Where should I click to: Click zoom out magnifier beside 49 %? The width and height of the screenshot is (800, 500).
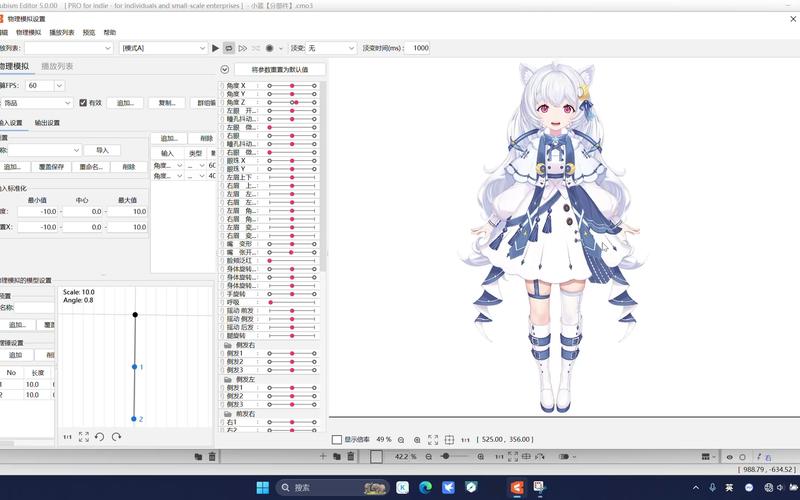pos(401,440)
